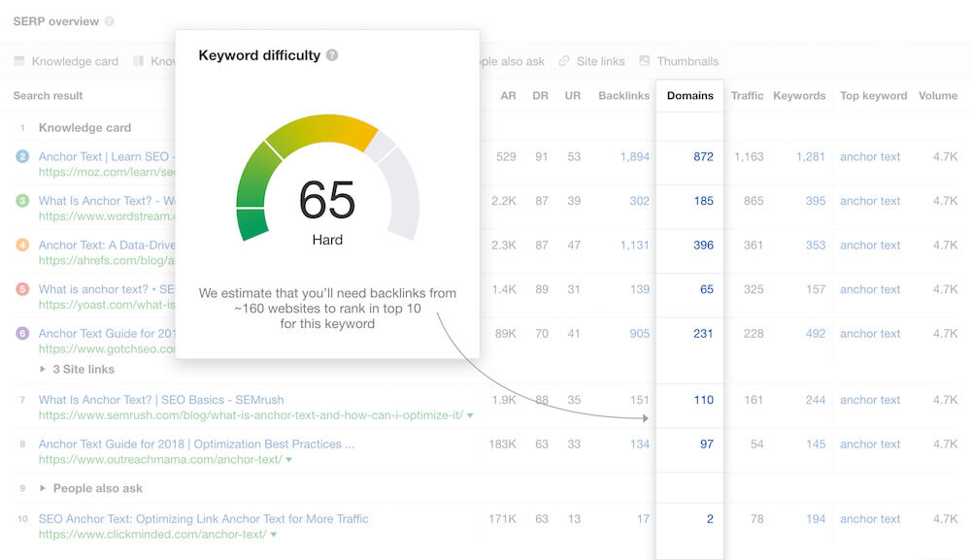This screenshot has height=560, width=971.
Task: Click the SERP overview help icon
Action: [109, 21]
